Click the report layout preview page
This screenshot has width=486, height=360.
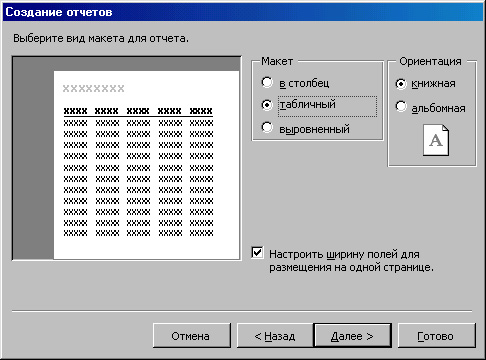[146, 165]
